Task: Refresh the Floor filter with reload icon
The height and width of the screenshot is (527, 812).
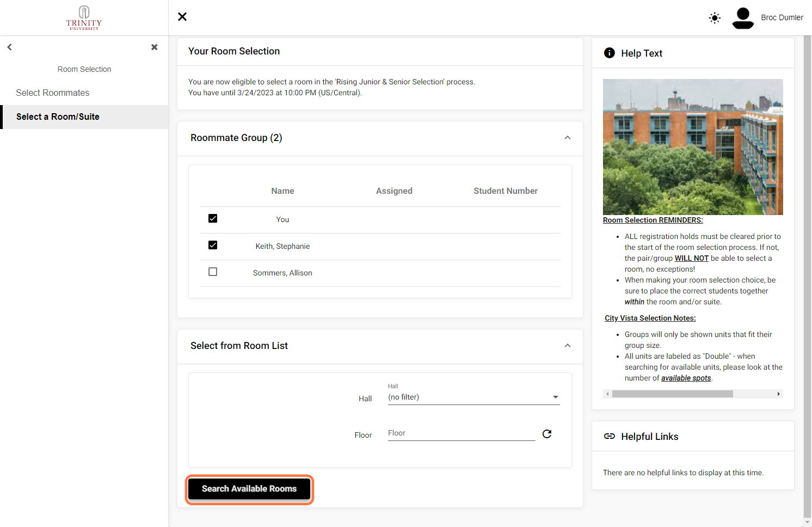Action: click(x=547, y=434)
